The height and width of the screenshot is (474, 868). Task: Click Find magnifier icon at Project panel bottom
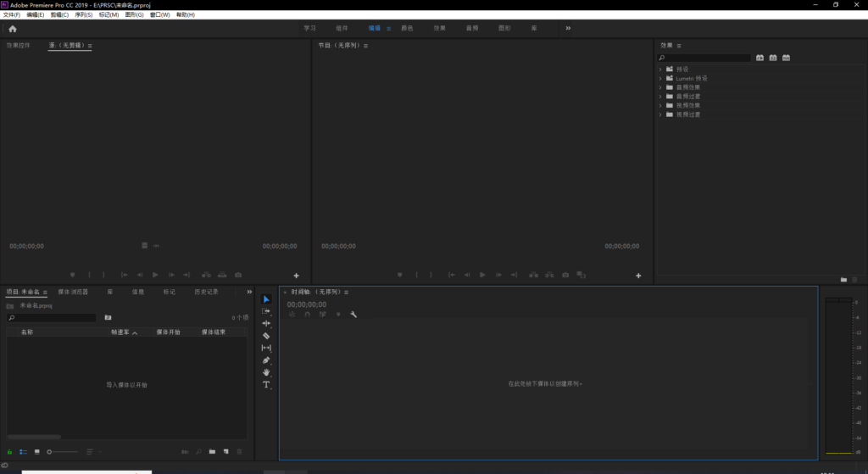[198, 452]
